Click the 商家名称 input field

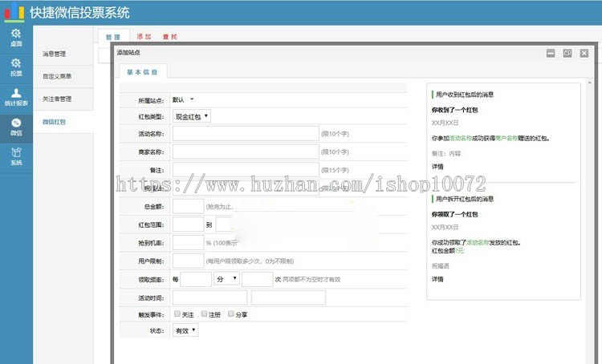click(x=246, y=152)
